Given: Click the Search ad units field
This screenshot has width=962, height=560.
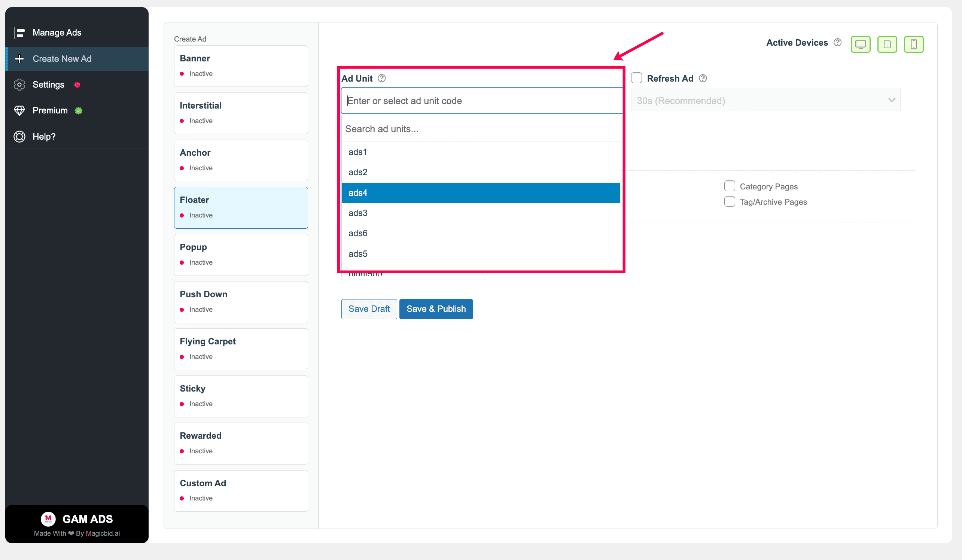Looking at the screenshot, I should click(480, 129).
